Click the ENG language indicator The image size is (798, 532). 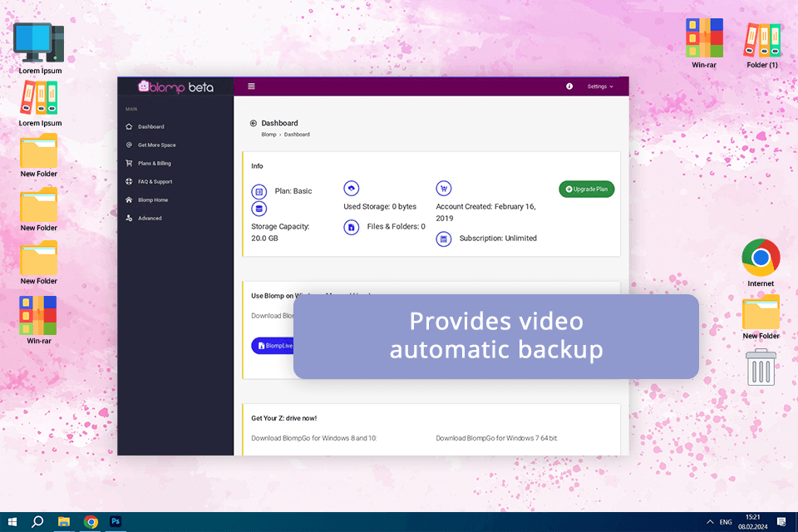726,522
